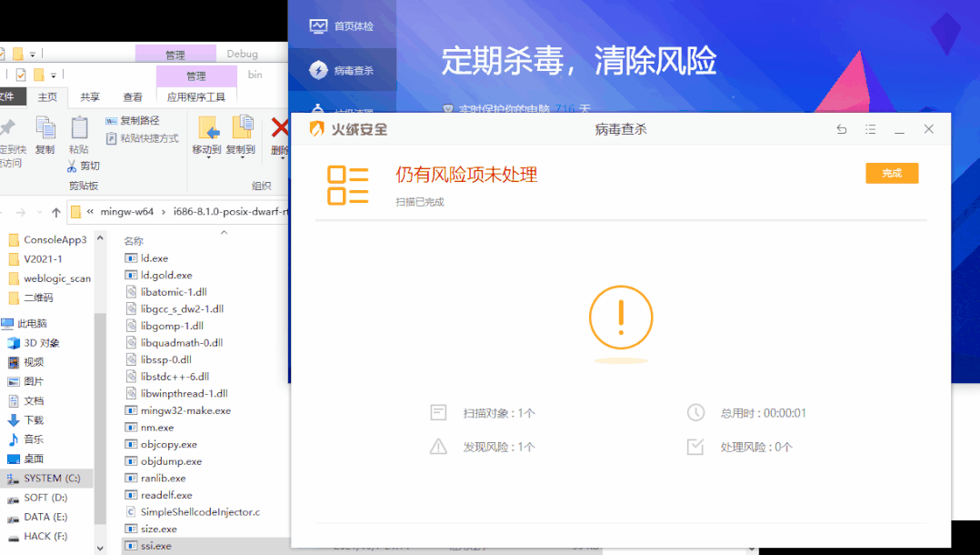Click the checkmark properties icon in quick access toolbar
Viewport: 980px width, 555px height.
pos(21,76)
